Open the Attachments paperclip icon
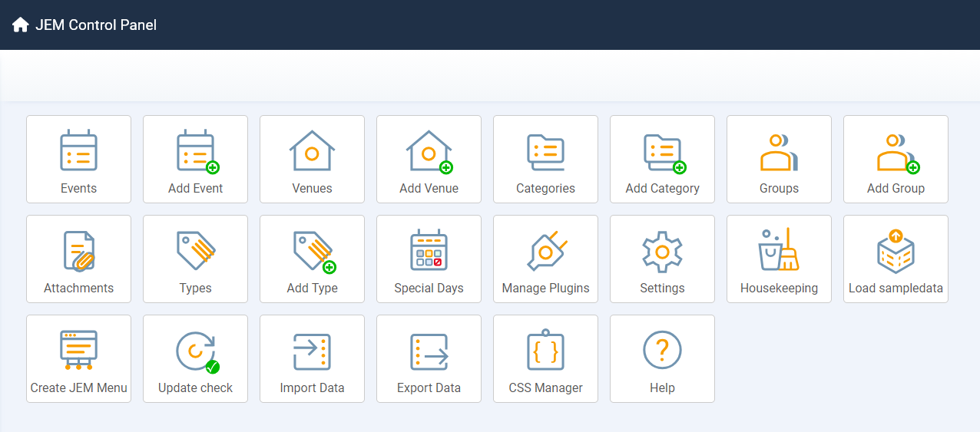 [78, 251]
